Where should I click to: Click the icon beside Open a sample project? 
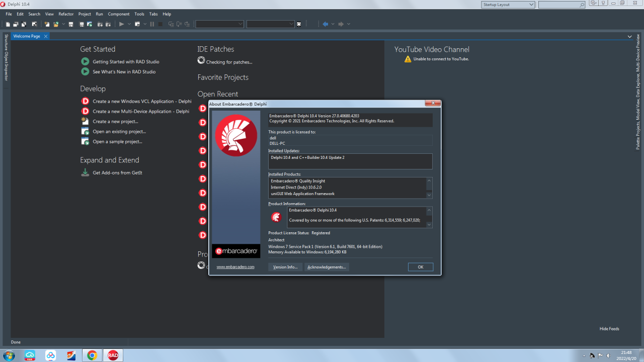point(85,141)
